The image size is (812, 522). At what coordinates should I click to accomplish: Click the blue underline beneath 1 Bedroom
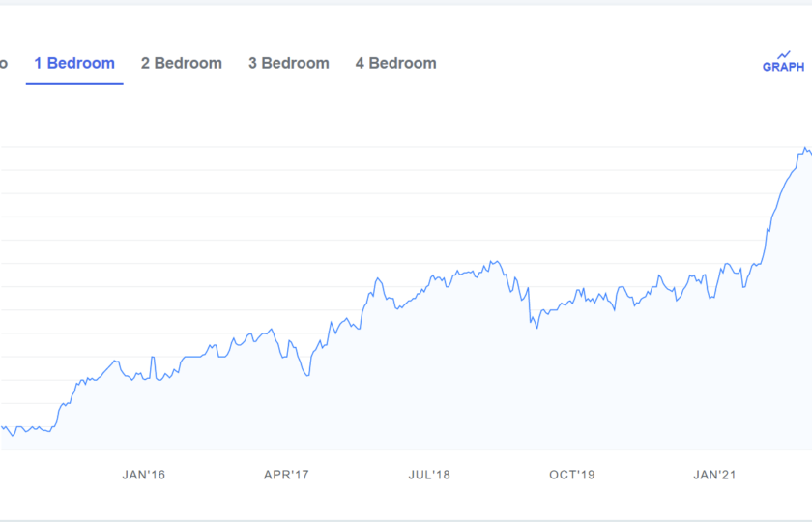(74, 83)
